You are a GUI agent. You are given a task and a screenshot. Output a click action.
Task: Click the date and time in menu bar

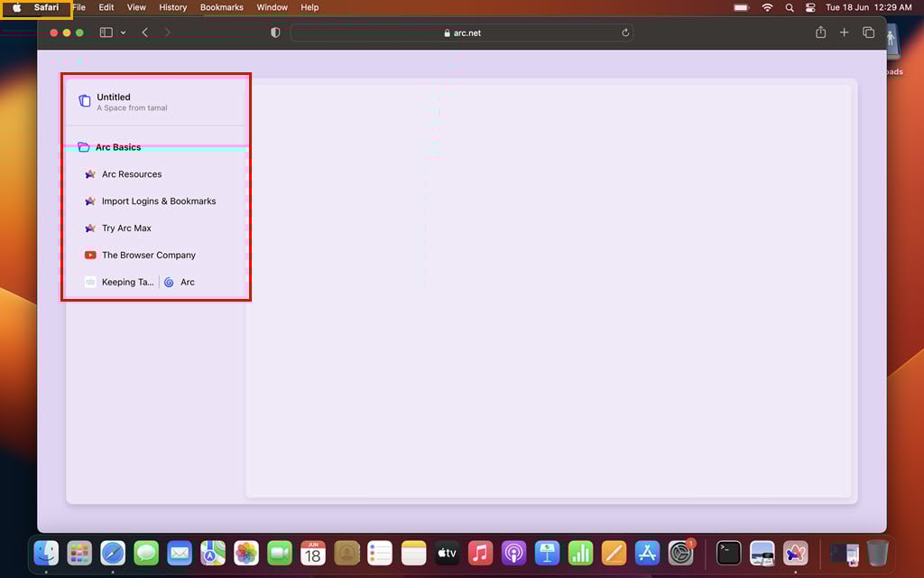pyautogui.click(x=869, y=7)
